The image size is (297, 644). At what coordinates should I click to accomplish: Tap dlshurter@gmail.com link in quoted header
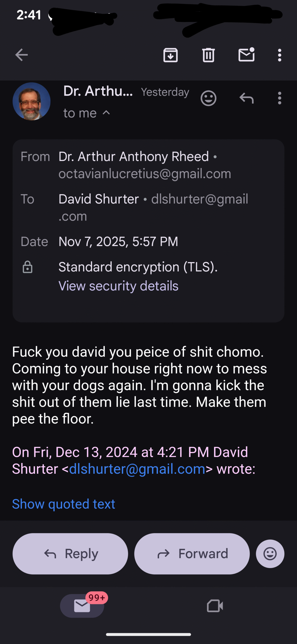pos(137,469)
